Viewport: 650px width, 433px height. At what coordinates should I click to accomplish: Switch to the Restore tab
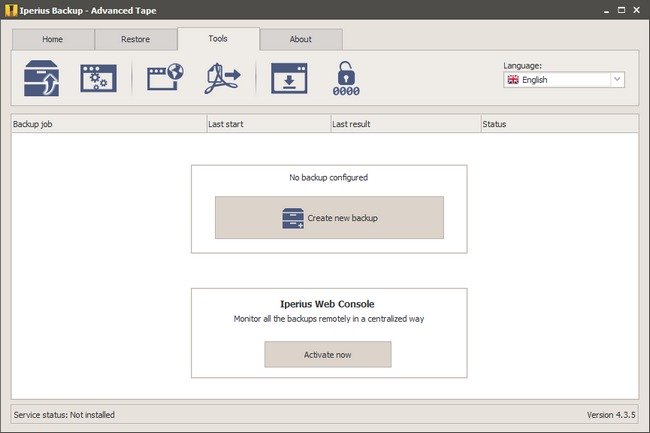point(135,39)
